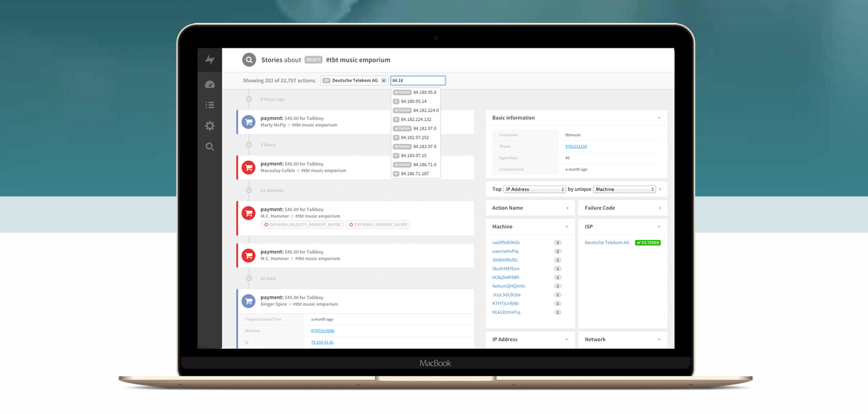Click the clock icon beside 3 hours
868x414 pixels.
(249, 145)
